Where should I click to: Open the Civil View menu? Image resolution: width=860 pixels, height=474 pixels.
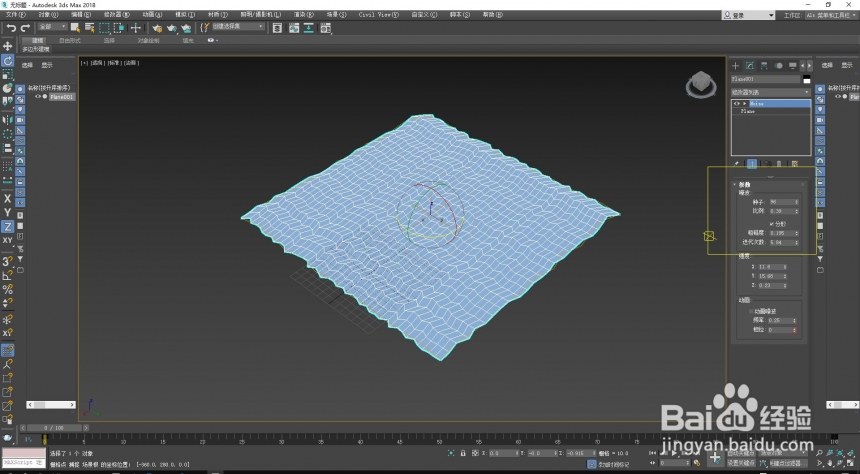378,15
